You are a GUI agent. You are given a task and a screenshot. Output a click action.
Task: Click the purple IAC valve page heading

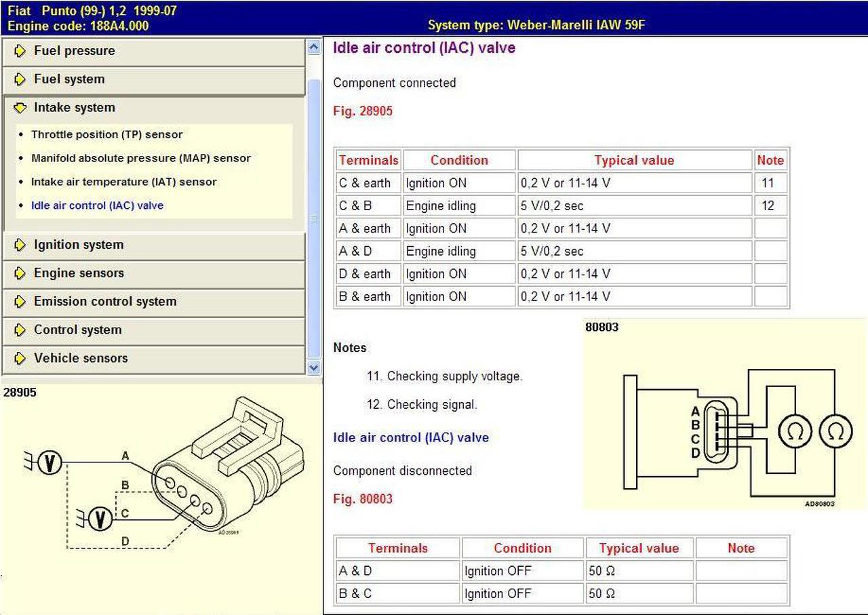(x=425, y=48)
